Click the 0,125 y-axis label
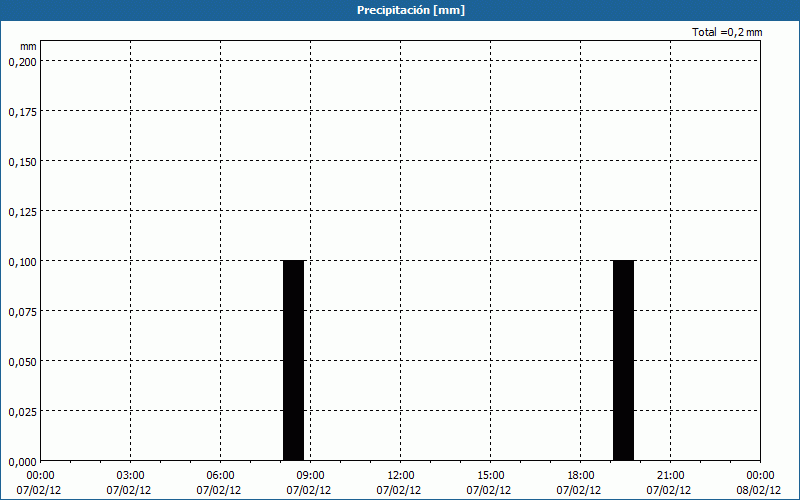The image size is (800, 500). tap(22, 212)
